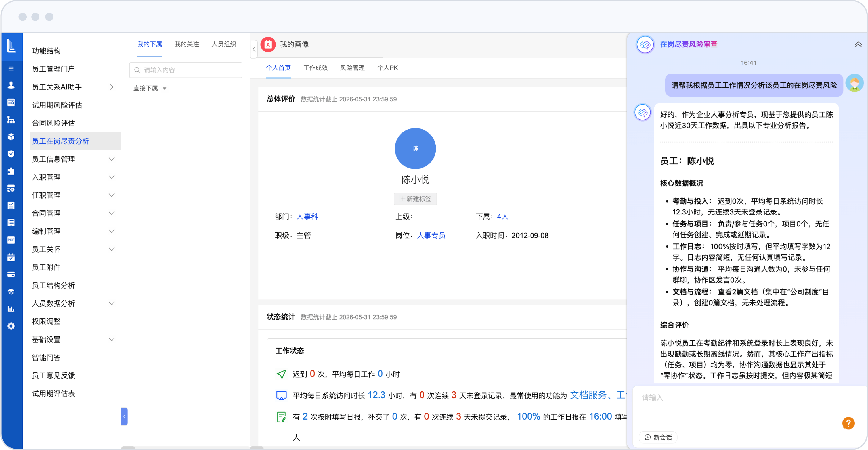
Task: Expand the 编制管理 menu chevron
Action: (112, 232)
